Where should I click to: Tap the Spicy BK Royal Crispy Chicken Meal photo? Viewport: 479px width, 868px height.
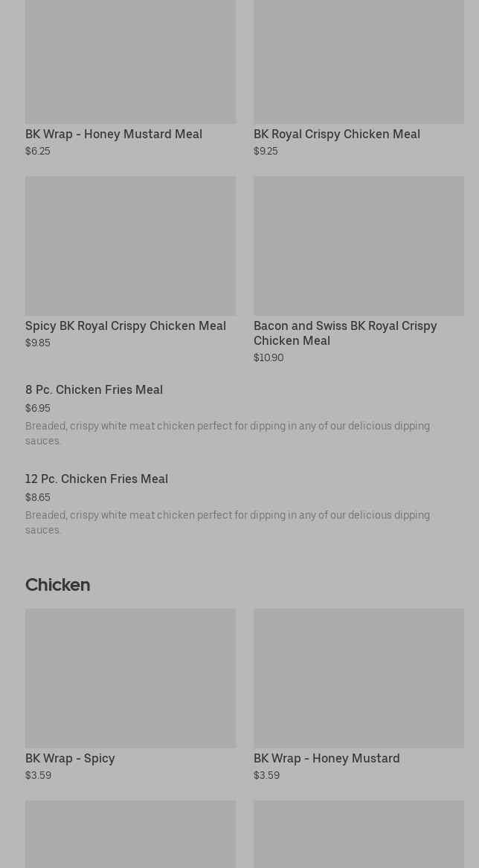click(130, 246)
